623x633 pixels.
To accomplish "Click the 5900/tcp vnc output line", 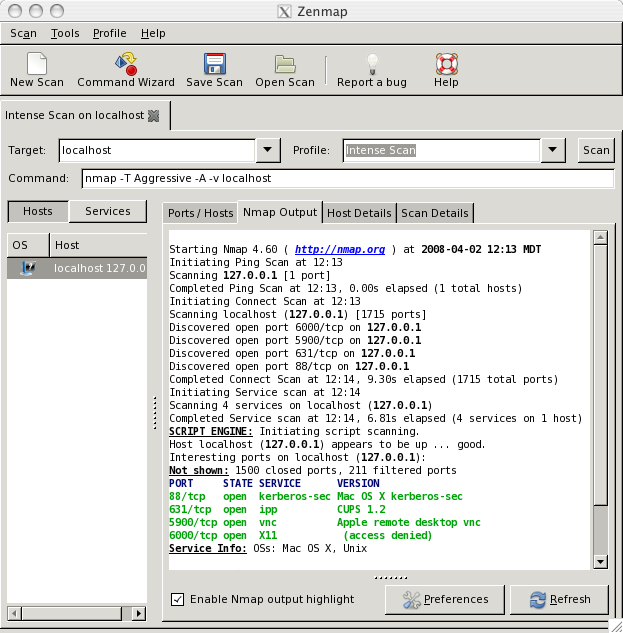I will (325, 522).
